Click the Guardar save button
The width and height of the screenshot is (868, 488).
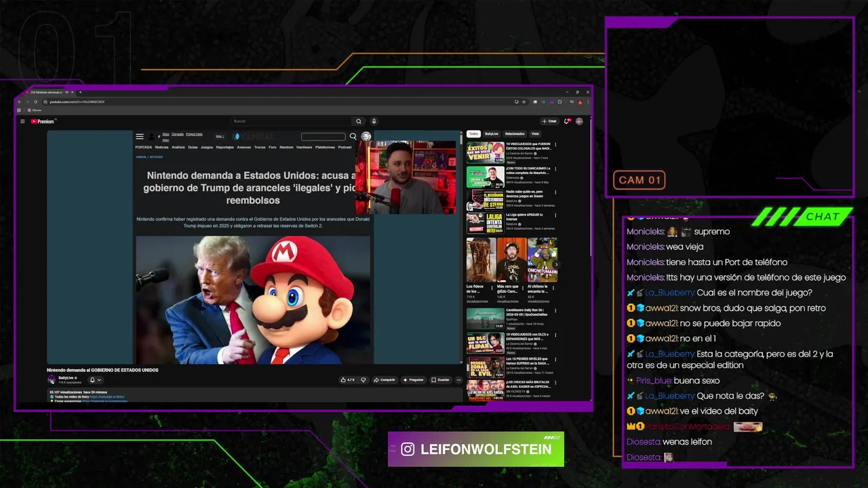(441, 380)
